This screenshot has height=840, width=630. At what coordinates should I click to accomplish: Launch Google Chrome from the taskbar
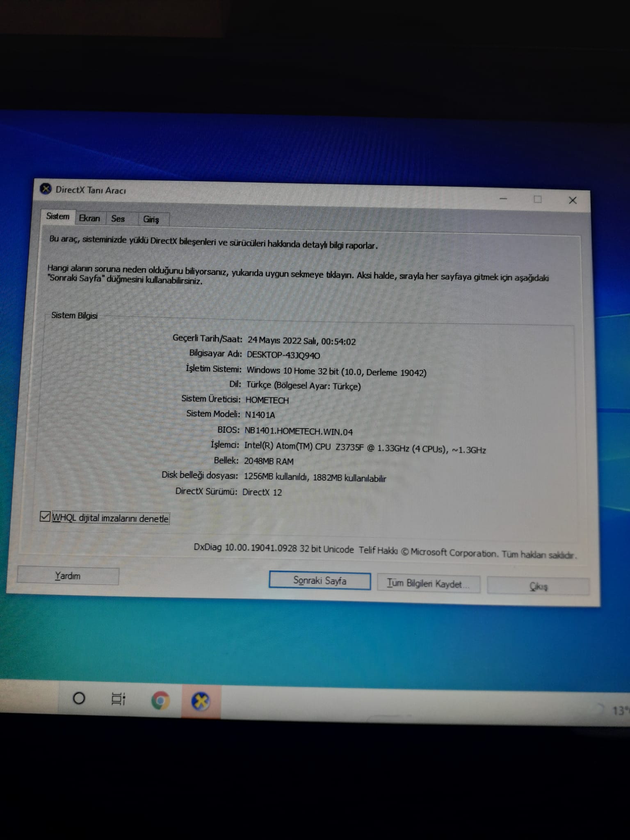(160, 700)
